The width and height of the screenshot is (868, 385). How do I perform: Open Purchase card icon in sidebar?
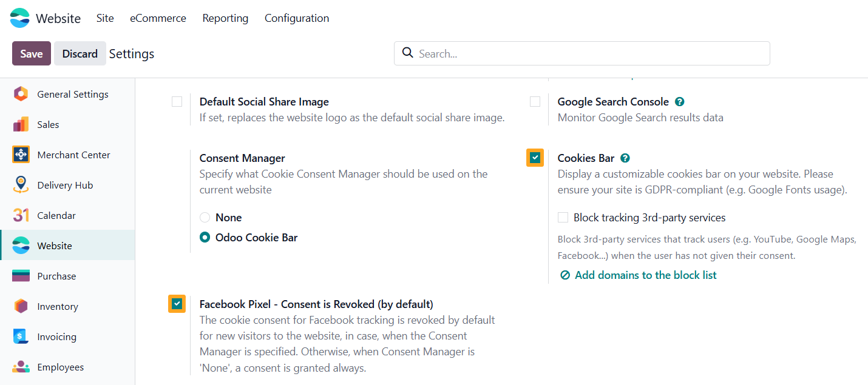pyautogui.click(x=21, y=276)
